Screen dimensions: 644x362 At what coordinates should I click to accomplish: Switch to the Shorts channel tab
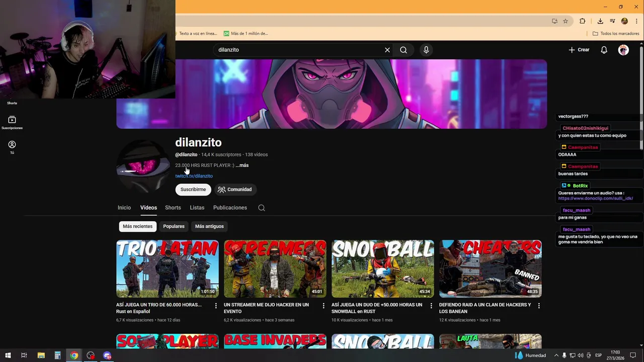pos(173,208)
